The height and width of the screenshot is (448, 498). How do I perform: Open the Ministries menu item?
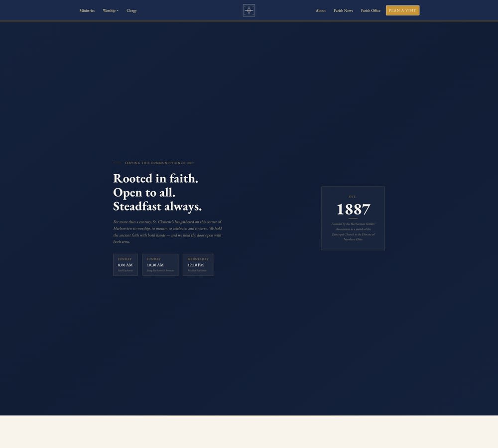87,10
